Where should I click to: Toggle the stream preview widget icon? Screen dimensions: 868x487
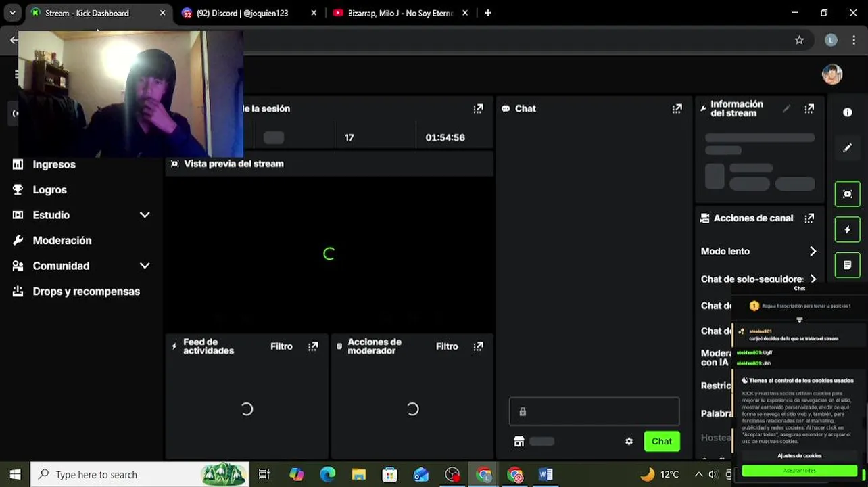pos(847,194)
